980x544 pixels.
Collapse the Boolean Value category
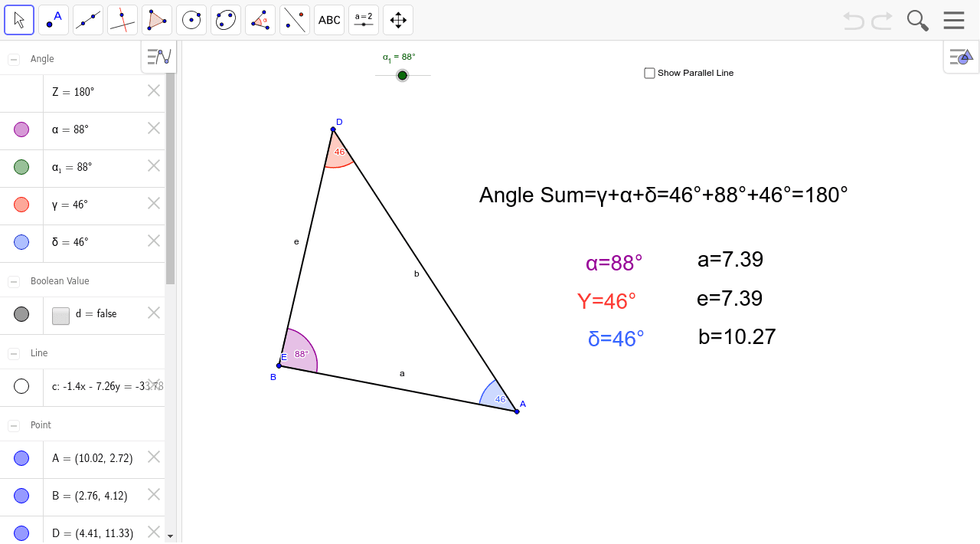[14, 281]
